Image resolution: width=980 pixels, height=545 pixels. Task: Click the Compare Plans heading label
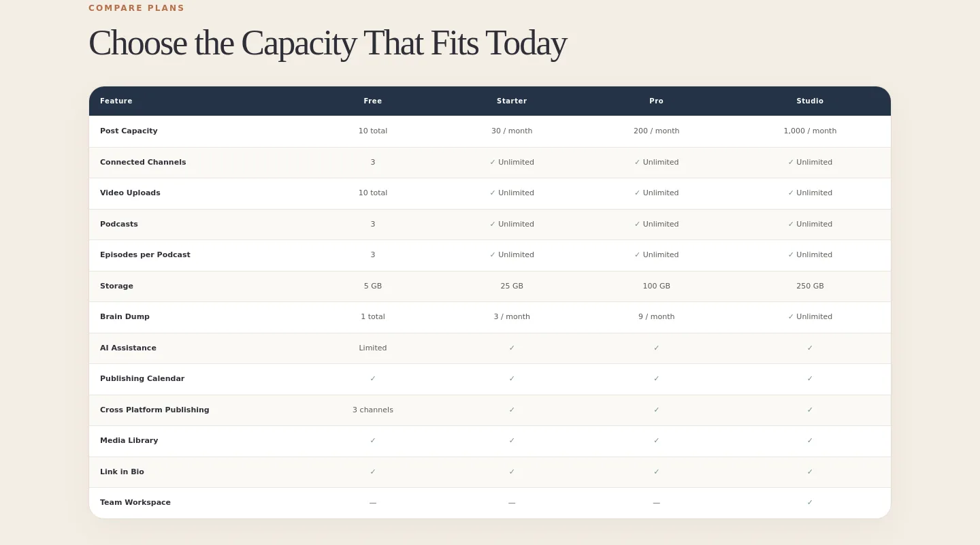click(x=136, y=8)
